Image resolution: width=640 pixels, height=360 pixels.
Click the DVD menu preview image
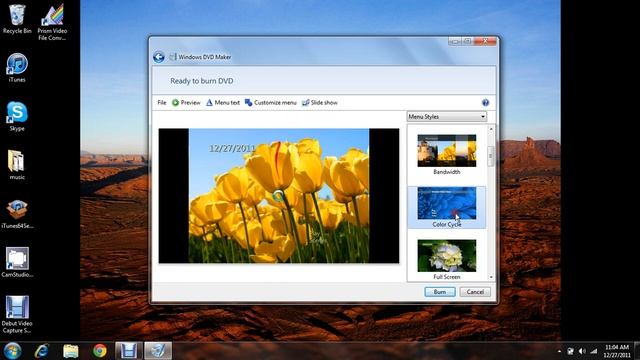(x=279, y=196)
